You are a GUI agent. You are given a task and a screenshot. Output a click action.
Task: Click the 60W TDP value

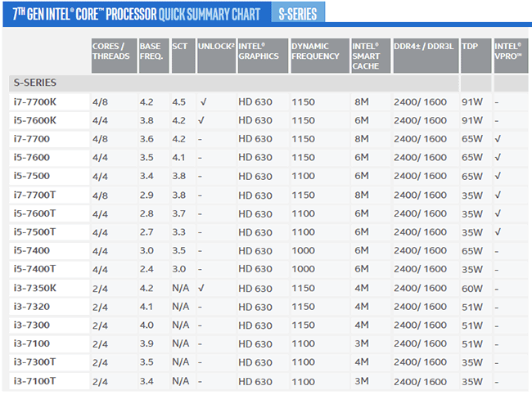click(x=472, y=288)
